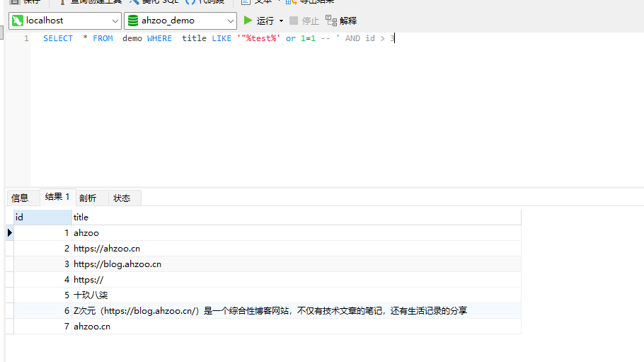Screen dimensions: 644x362
Task: Click the green Run (运行) play icon
Action: click(x=248, y=21)
